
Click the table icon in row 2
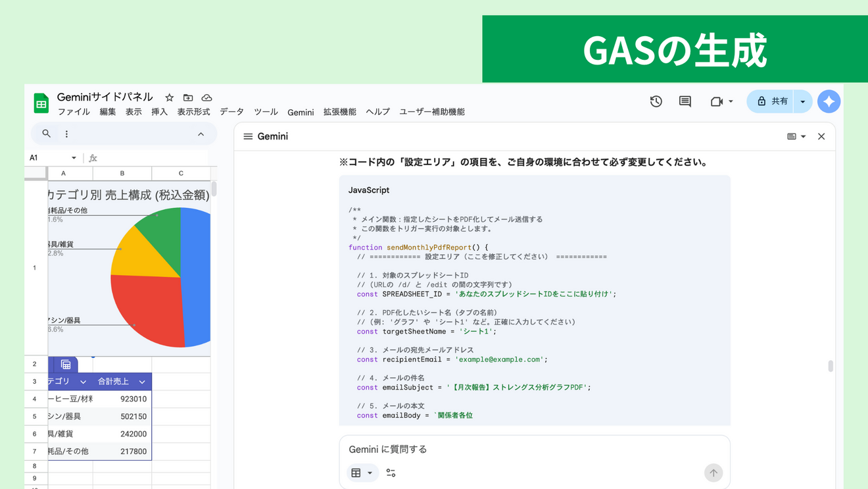pos(66,365)
